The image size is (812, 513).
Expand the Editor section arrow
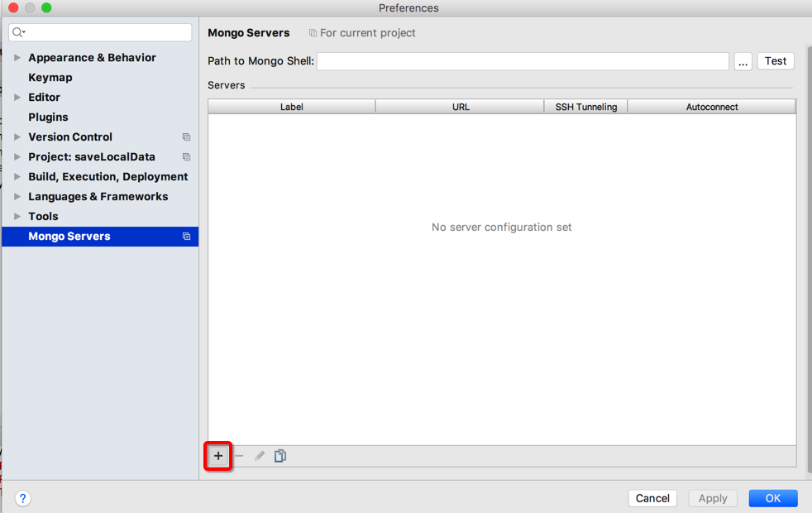tap(17, 98)
